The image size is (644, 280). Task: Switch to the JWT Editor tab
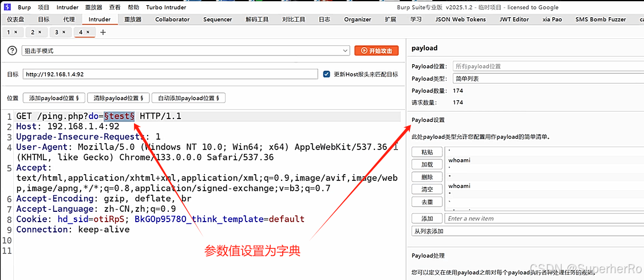pos(514,19)
